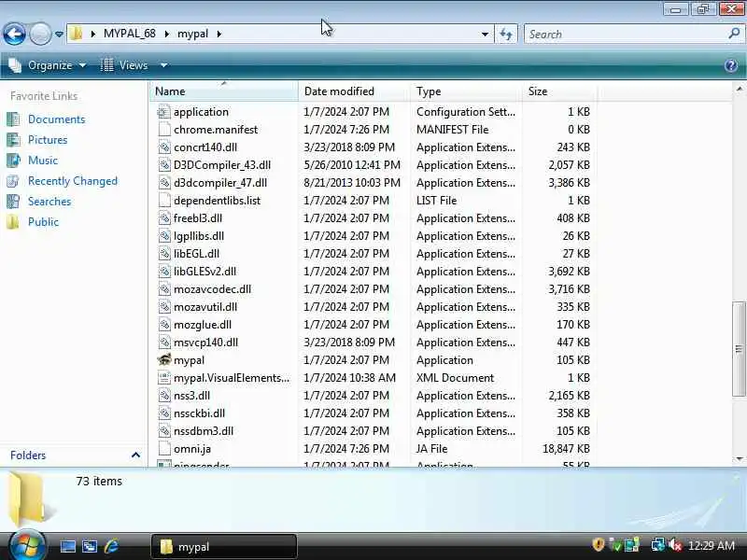Click the mypal taskbar button
This screenshot has width=747, height=560.
(224, 547)
